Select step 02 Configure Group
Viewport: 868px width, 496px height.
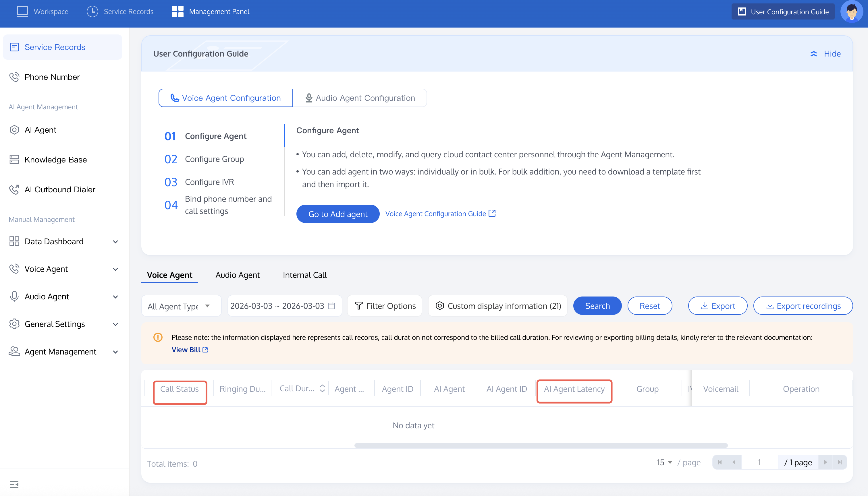pyautogui.click(x=214, y=159)
